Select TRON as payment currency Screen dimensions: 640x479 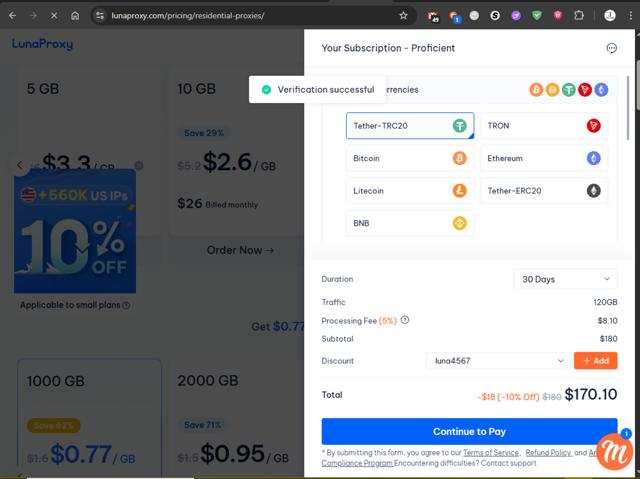point(544,126)
